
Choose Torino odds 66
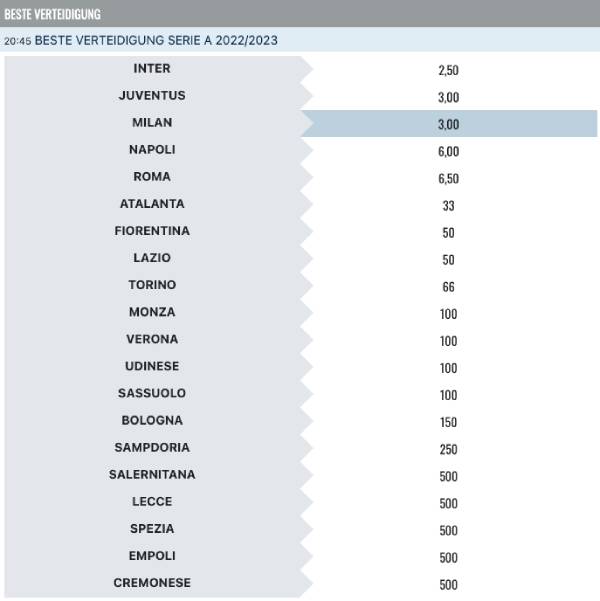click(x=449, y=286)
